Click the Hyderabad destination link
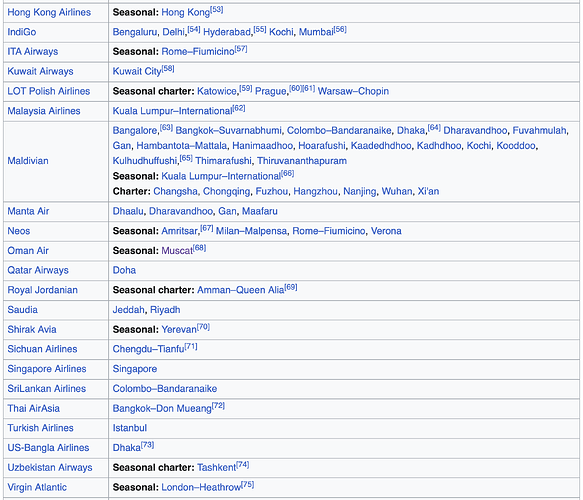Viewport: 583px width, 500px height. coord(227,32)
